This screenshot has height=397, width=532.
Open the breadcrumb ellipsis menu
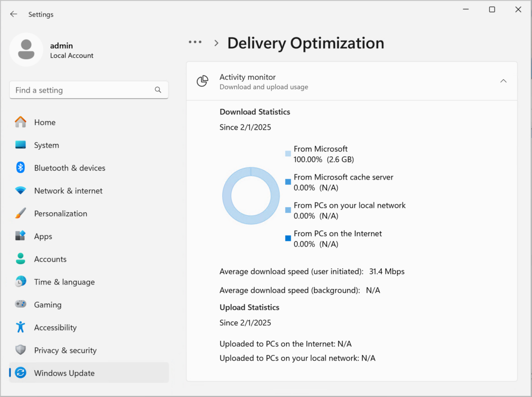click(x=195, y=43)
